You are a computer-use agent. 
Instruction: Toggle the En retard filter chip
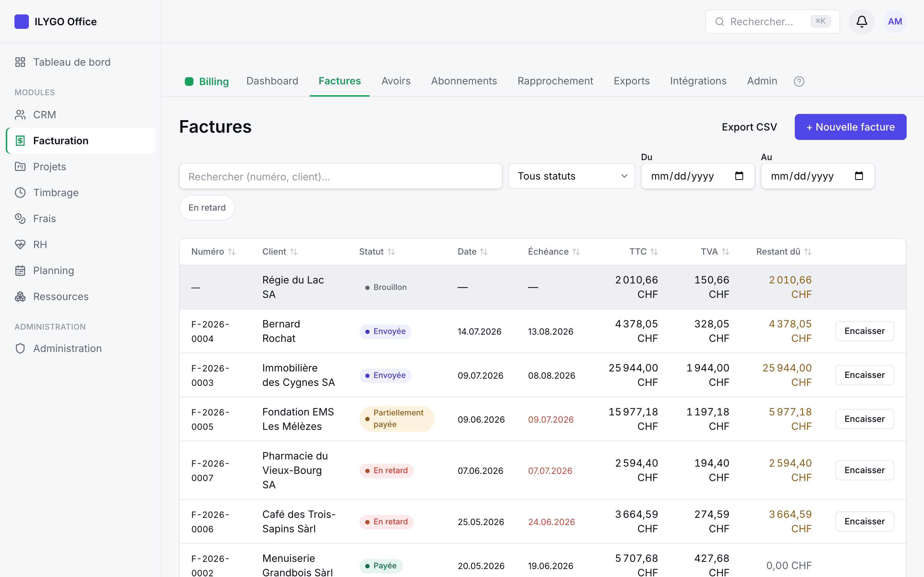(x=207, y=208)
